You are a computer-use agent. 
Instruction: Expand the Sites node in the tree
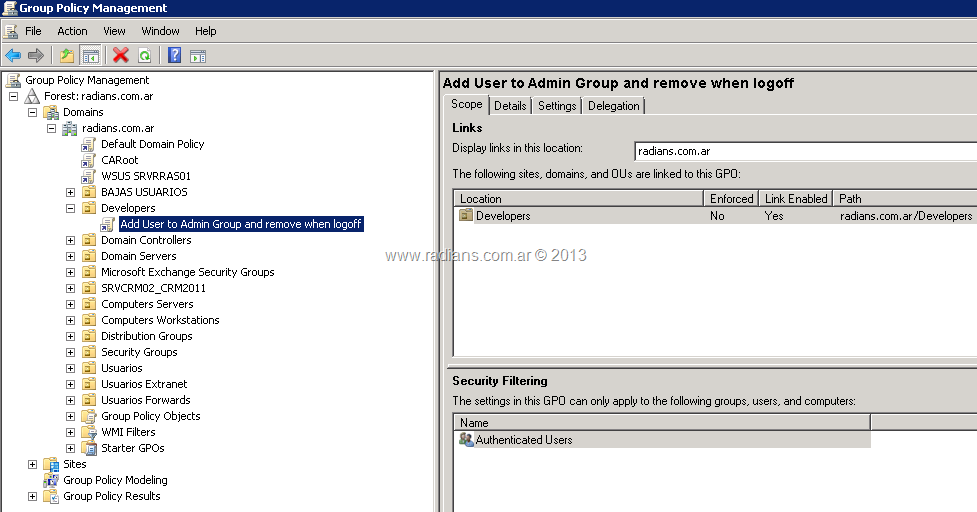click(x=33, y=464)
